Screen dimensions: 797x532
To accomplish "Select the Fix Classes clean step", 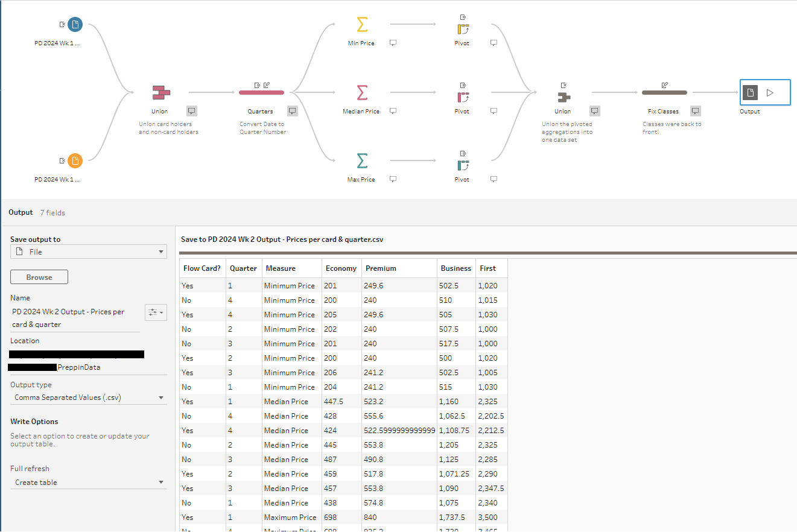I will pos(664,93).
